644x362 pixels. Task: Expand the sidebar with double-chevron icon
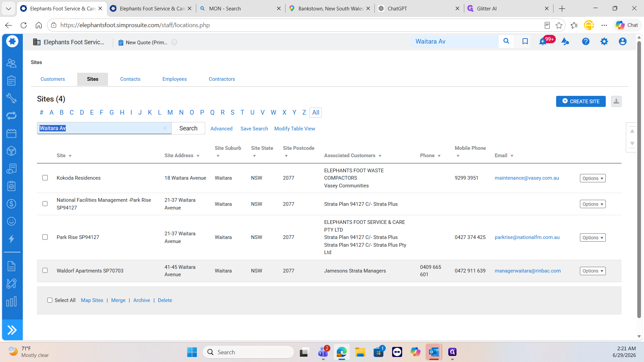(12, 330)
